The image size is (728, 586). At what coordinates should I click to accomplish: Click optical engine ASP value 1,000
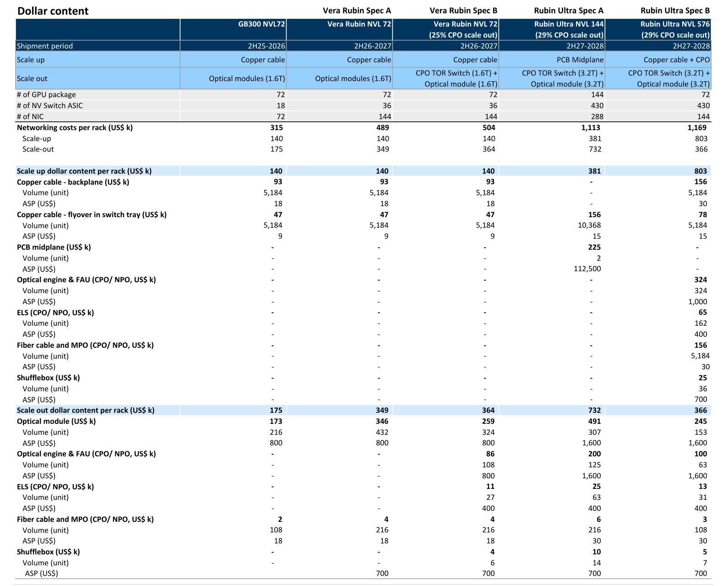[x=697, y=301]
